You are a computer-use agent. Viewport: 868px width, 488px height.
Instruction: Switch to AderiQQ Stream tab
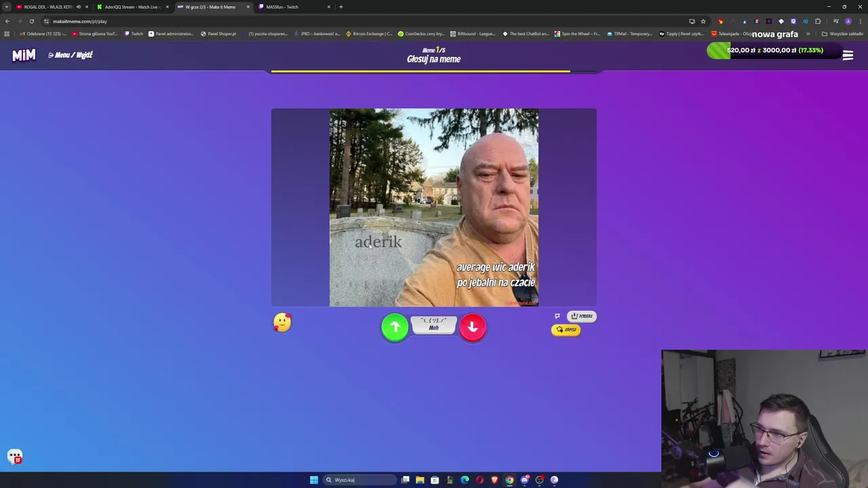coord(132,7)
